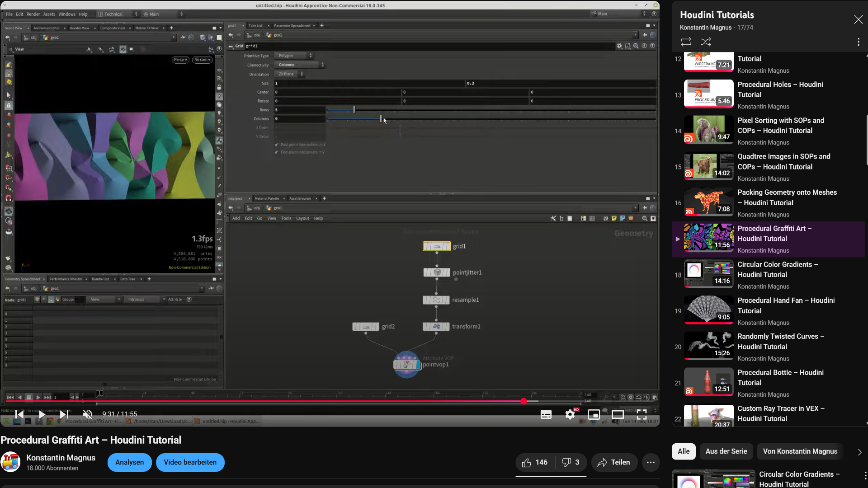Unmute the video volume

tap(88, 414)
